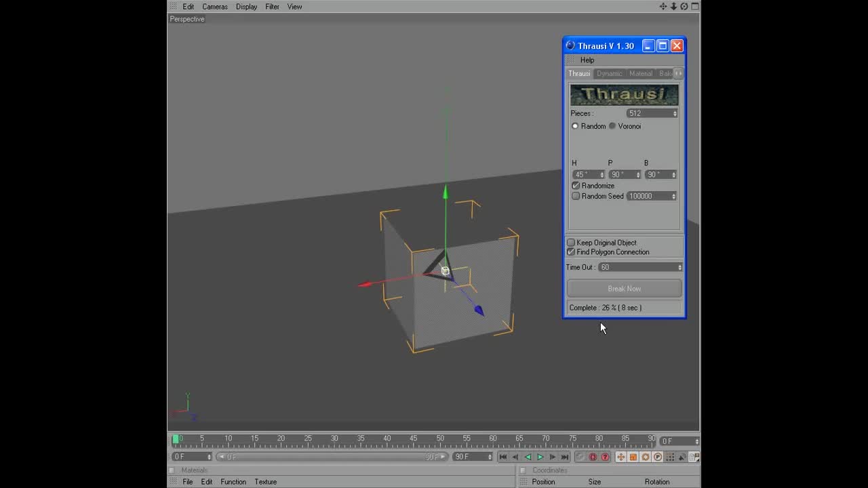Screen dimensions: 868x488
Task: Enable Keep Original Object checkbox
Action: pyautogui.click(x=571, y=243)
